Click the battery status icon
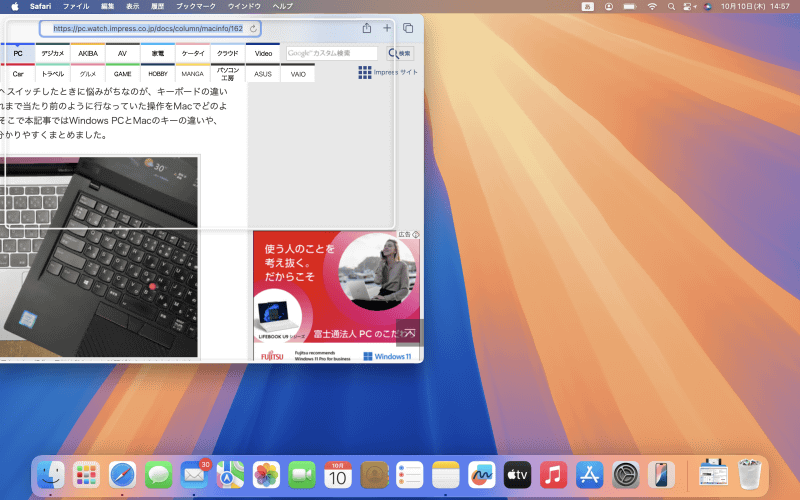The height and width of the screenshot is (500, 800). (x=630, y=7)
